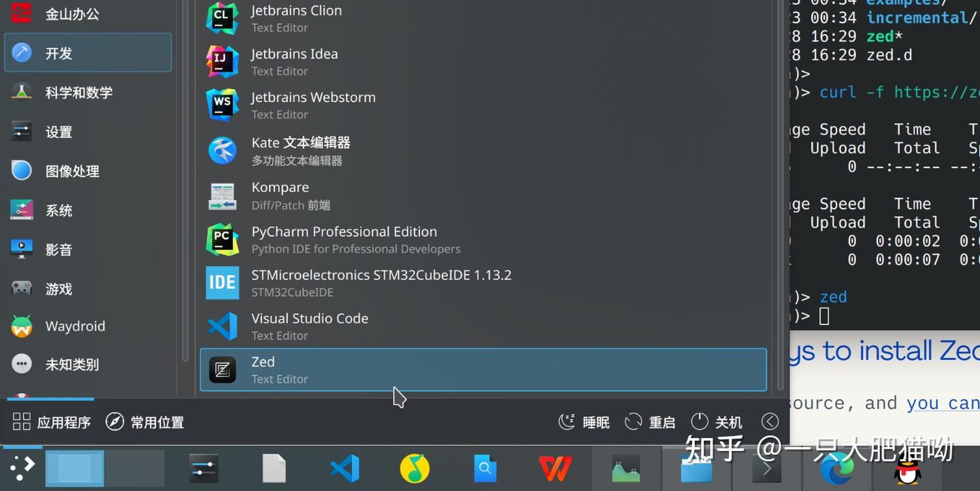980x491 pixels.
Task: Open QQ音乐 from the taskbar
Action: click(x=414, y=468)
